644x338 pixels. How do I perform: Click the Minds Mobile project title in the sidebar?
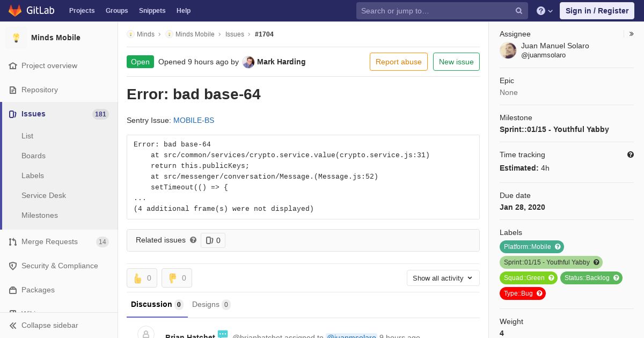point(56,38)
